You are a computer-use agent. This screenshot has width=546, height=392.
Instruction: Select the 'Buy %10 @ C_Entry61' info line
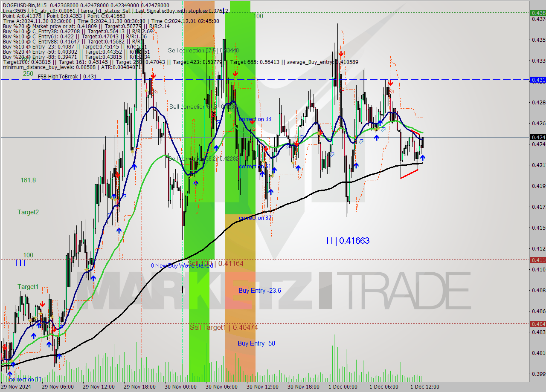[x=75, y=37]
